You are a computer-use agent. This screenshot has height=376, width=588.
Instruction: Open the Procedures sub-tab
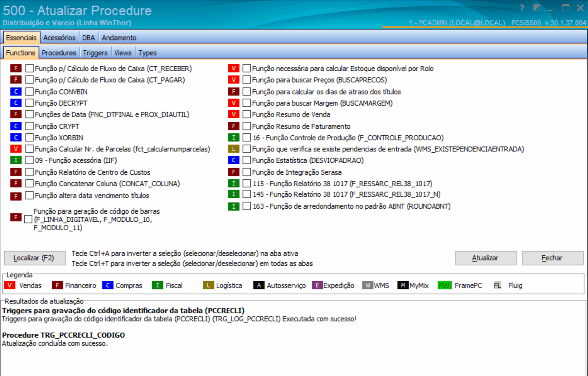point(59,53)
